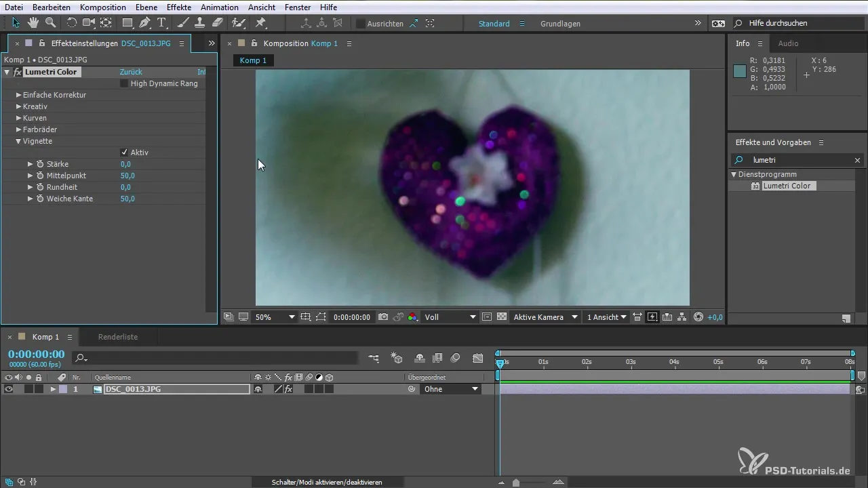The height and width of the screenshot is (488, 868).
Task: Toggle the Stärke stopwatch keyframe
Action: [40, 164]
